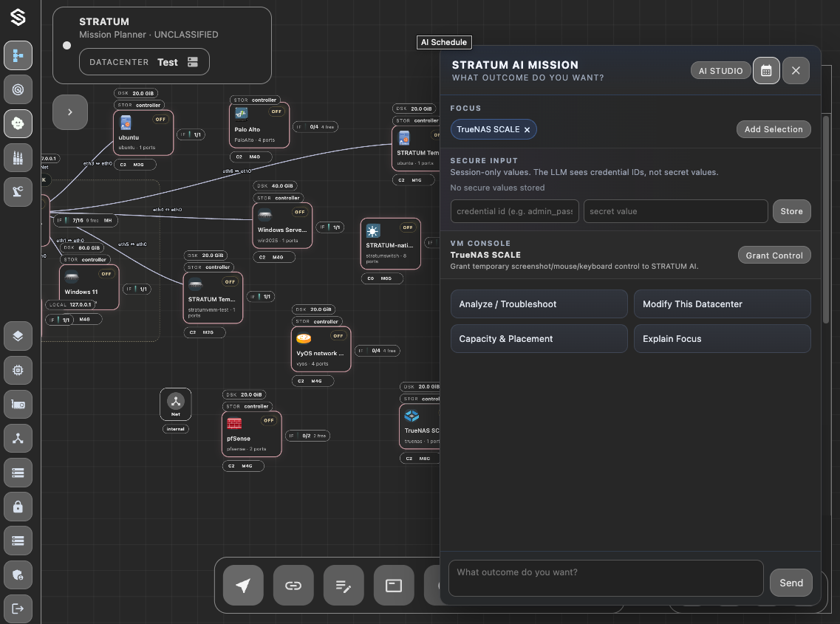Click the logout arrow icon in sidebar

tap(18, 608)
